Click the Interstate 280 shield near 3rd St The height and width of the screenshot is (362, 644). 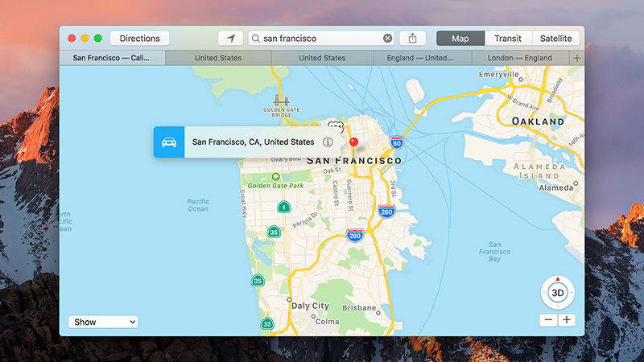[x=386, y=212]
